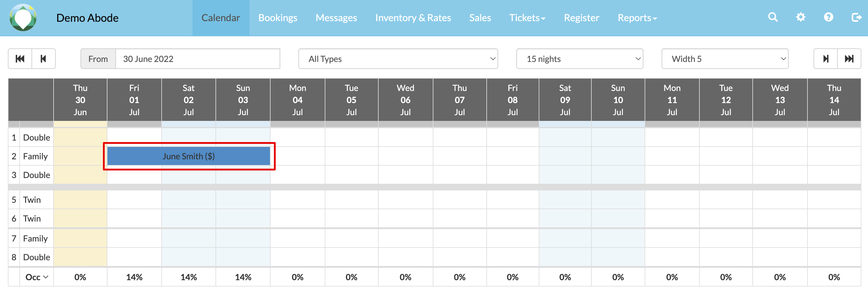Expand the Reports dropdown menu
The height and width of the screenshot is (295, 868).
[637, 18]
